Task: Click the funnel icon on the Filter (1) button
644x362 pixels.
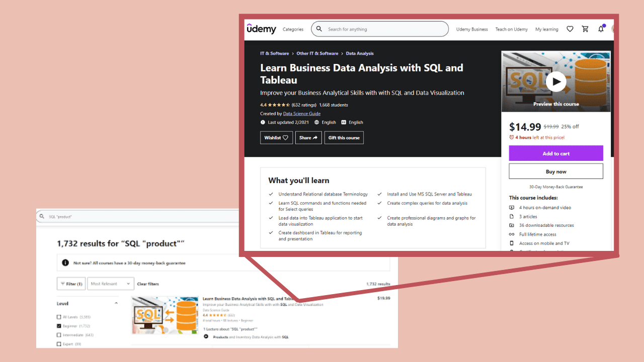Action: [x=63, y=284]
